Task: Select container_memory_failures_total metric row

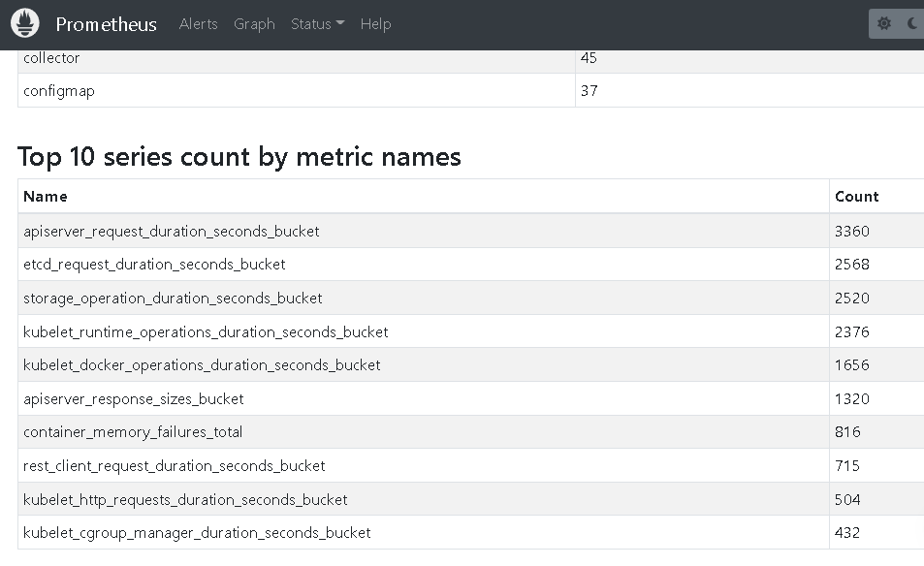Action: click(133, 431)
